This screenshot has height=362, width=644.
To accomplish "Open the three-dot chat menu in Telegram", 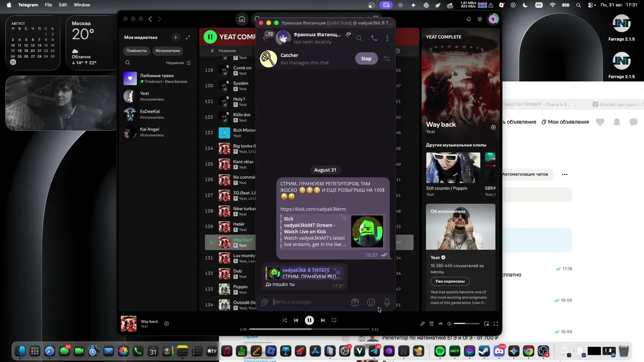I will 387,38.
